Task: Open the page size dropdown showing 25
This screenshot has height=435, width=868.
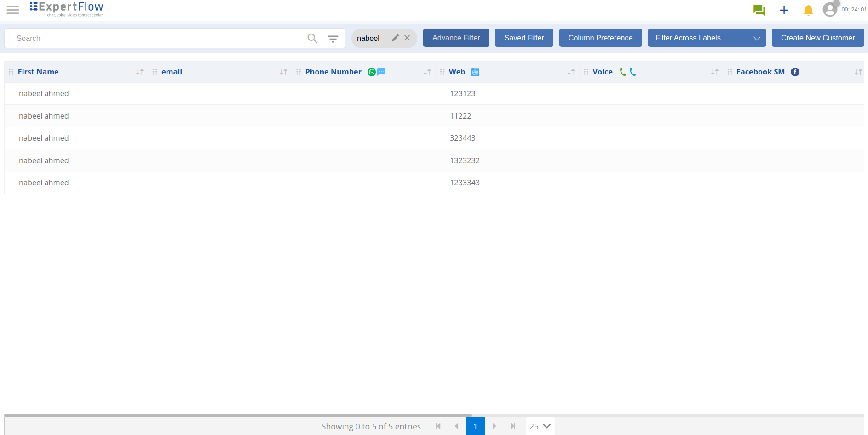Action: click(x=540, y=426)
